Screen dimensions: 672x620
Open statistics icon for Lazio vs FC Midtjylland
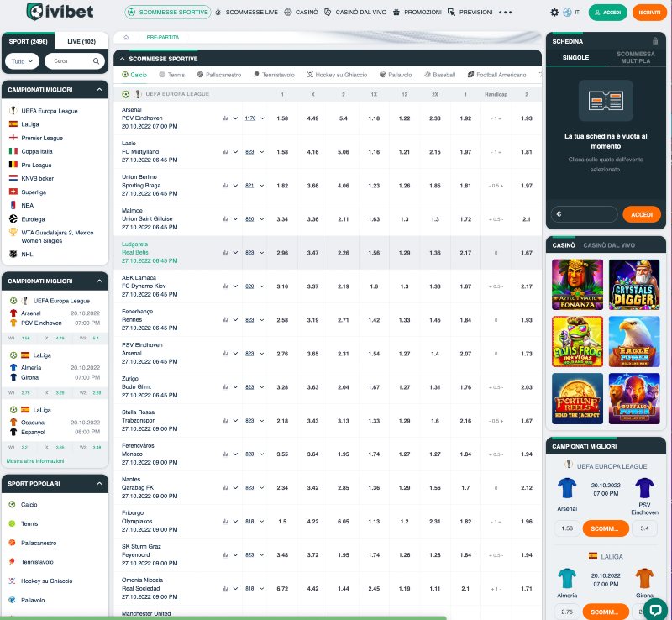(225, 152)
